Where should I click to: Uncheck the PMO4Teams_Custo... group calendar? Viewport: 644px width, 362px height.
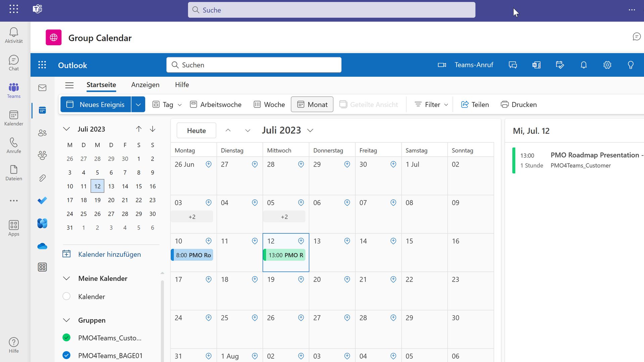pyautogui.click(x=66, y=338)
